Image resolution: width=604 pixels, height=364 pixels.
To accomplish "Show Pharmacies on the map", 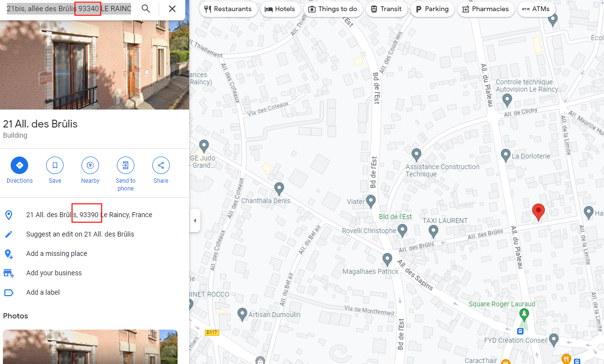I will 486,9.
